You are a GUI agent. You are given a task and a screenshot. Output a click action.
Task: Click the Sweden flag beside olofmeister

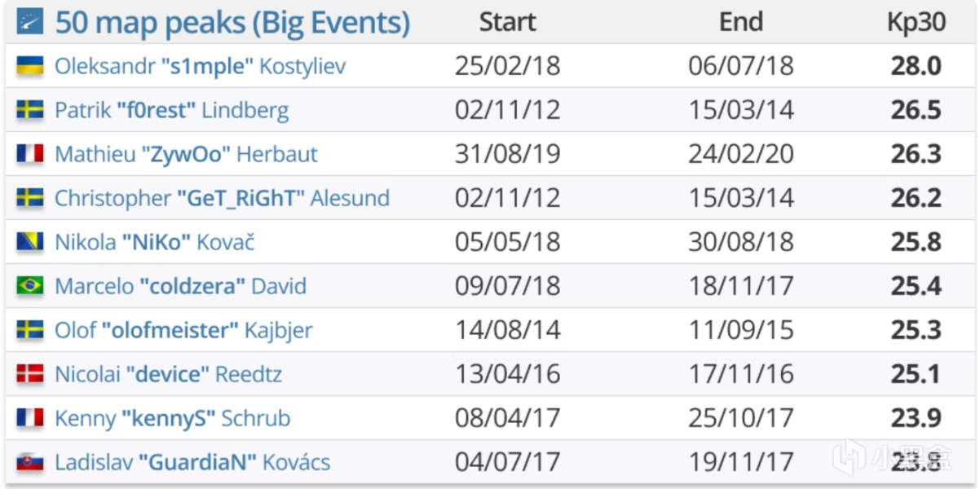pyautogui.click(x=30, y=330)
